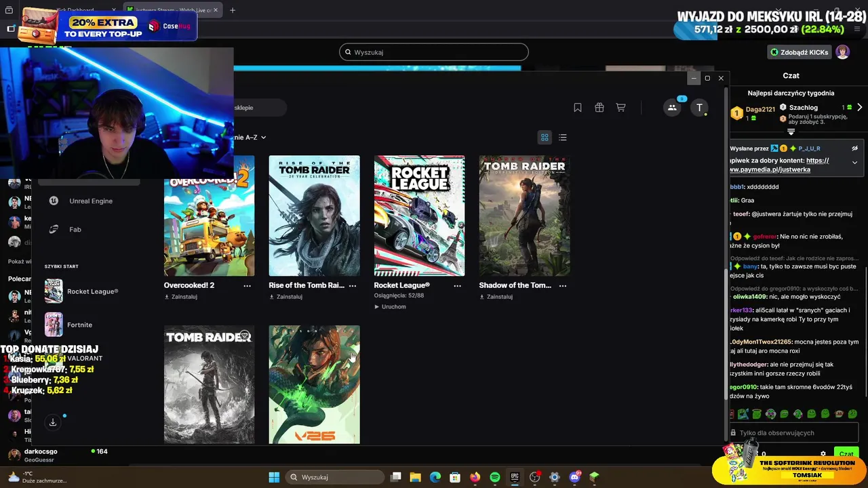Launch Fortnite from quick start list

[x=69, y=325]
